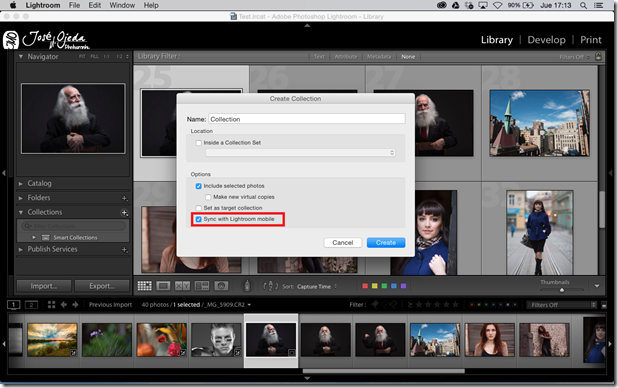The width and height of the screenshot is (618, 388).
Task: Click Create button in dialog
Action: 386,243
